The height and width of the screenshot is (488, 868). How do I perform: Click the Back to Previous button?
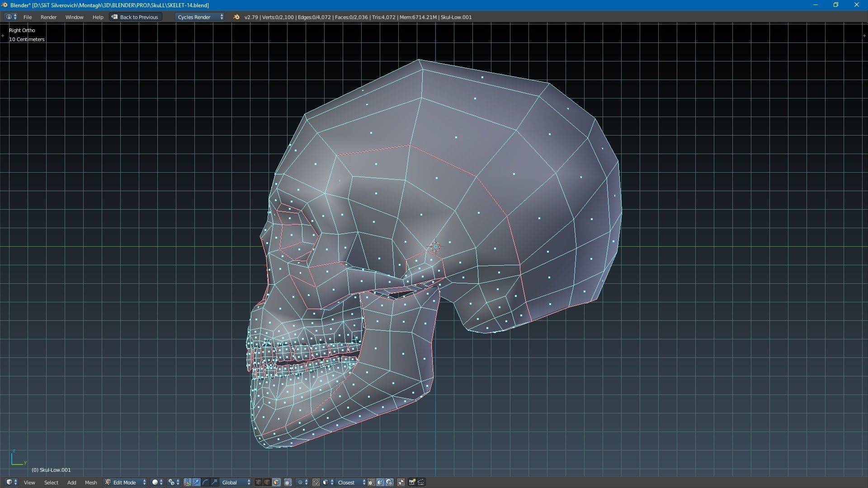coord(135,17)
